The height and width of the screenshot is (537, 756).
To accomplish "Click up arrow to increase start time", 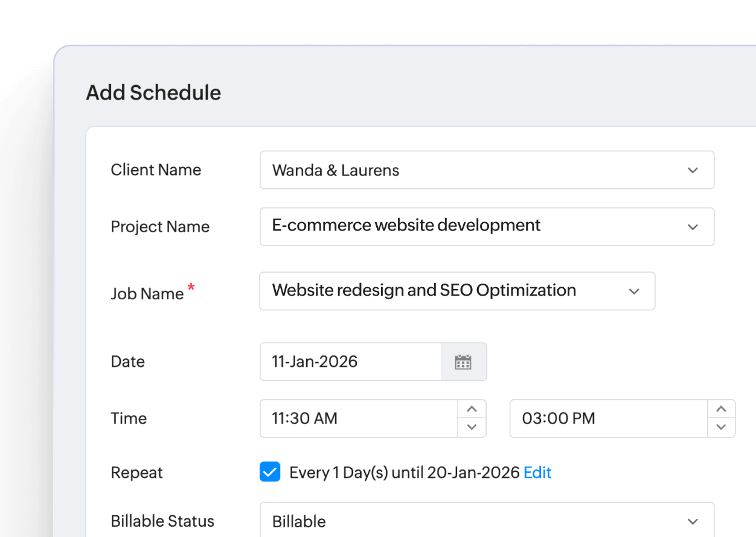I will [x=472, y=410].
